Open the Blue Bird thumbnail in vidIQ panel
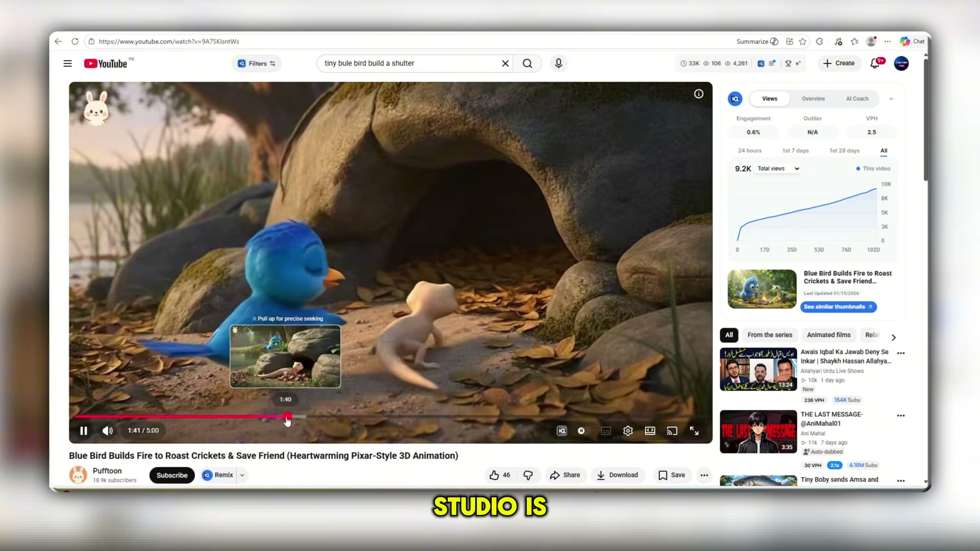Screen dimensions: 980x551 [762, 289]
